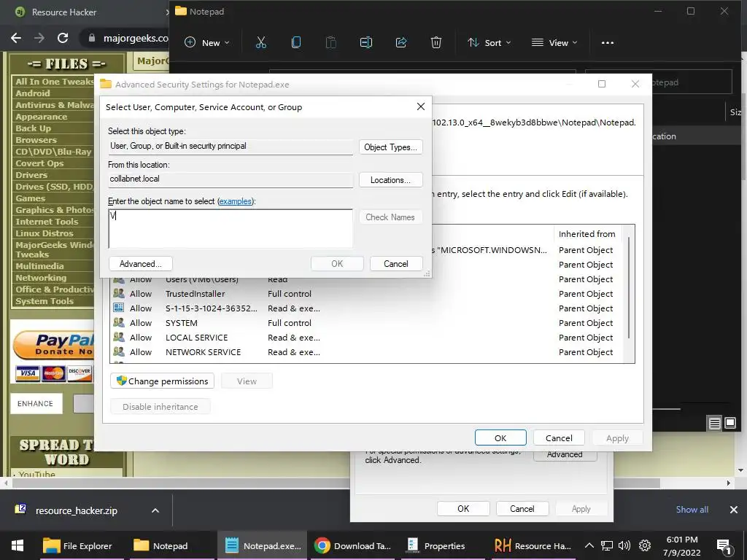Click the volume speaker icon in the tray
Image resolution: width=747 pixels, height=560 pixels.
(x=624, y=545)
